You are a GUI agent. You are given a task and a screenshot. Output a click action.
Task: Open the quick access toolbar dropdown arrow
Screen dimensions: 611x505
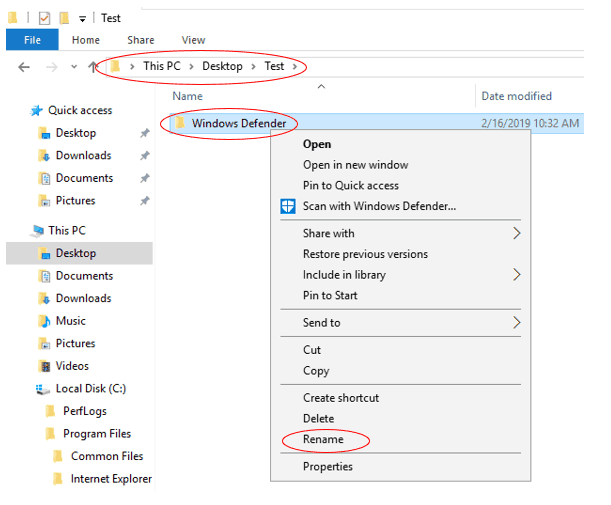tap(82, 18)
